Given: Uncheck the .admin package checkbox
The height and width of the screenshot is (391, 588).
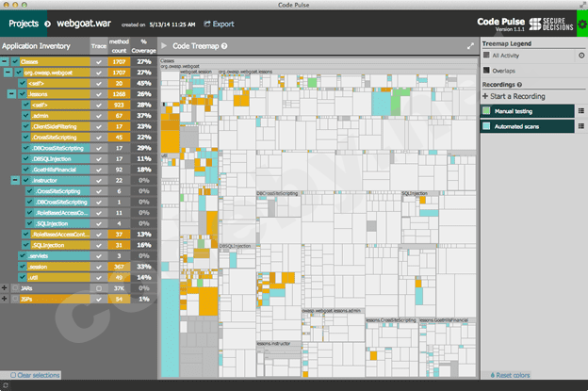Looking at the screenshot, I should pos(25,116).
